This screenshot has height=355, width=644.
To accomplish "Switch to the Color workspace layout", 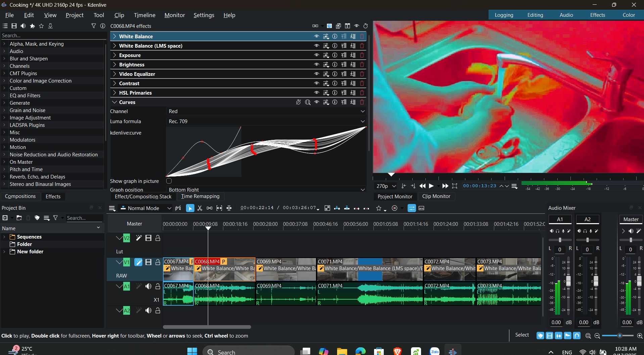I will coord(628,15).
